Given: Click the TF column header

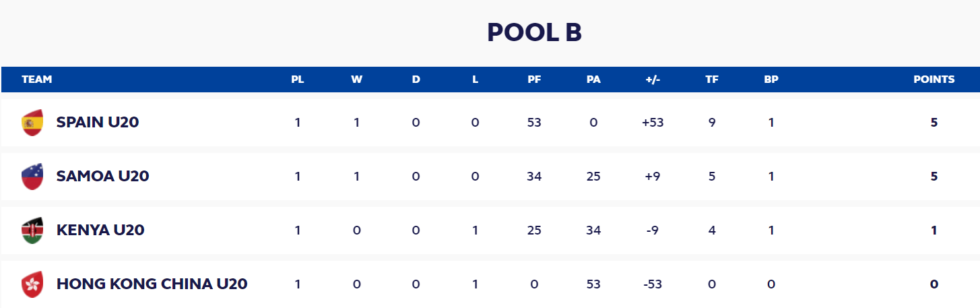Looking at the screenshot, I should (712, 80).
